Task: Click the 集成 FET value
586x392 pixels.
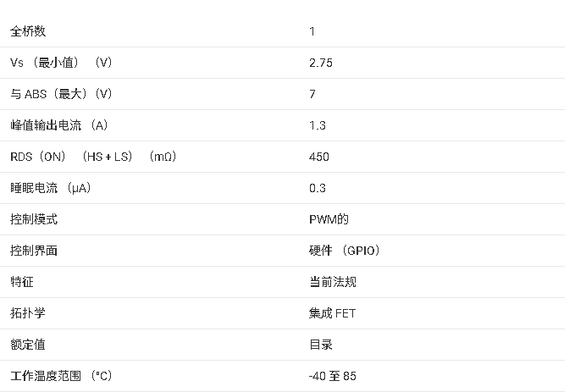Action: coord(333,313)
